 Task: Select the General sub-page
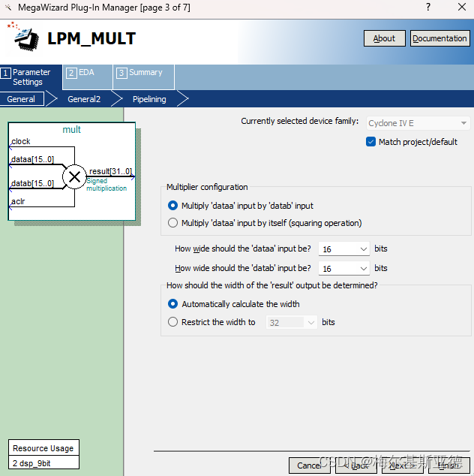coord(22,99)
